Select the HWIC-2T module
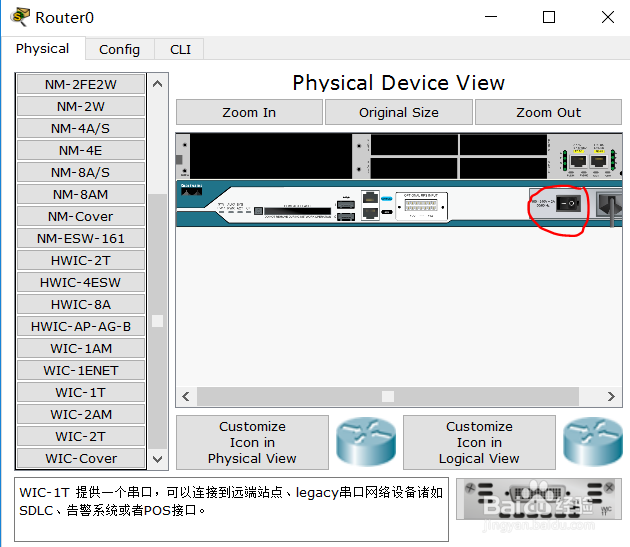 [x=81, y=260]
